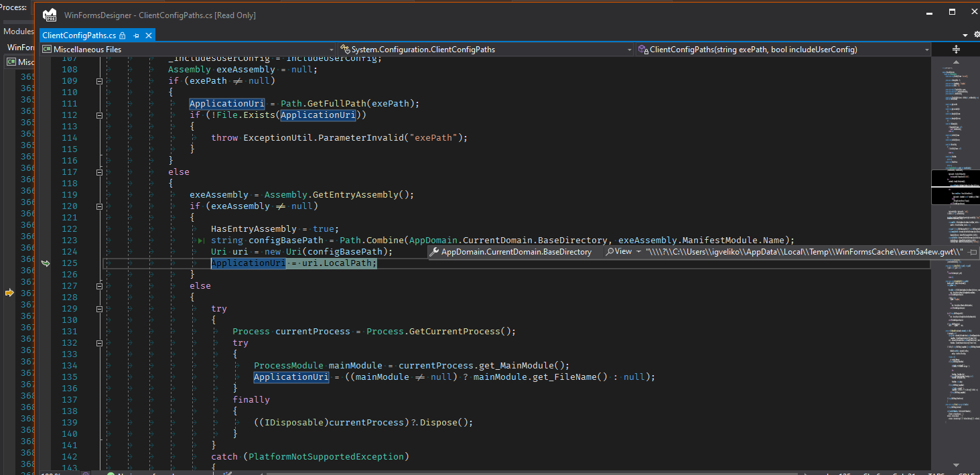Click the highlighted ApplicationUri on line 125
980x475 pixels.
click(249, 263)
